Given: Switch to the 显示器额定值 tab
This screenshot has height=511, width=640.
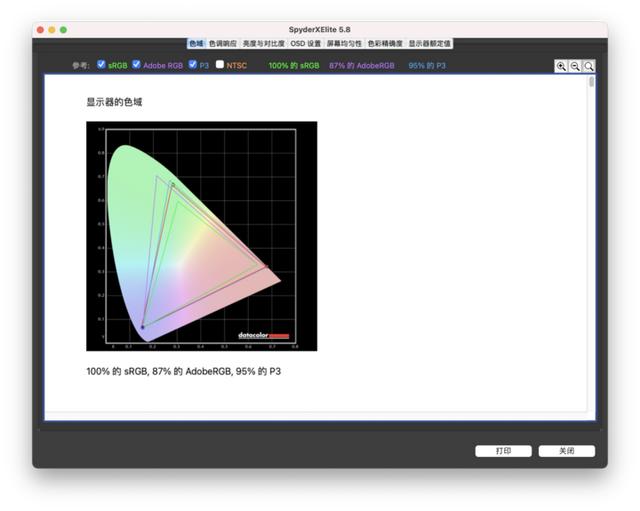Looking at the screenshot, I should point(429,44).
